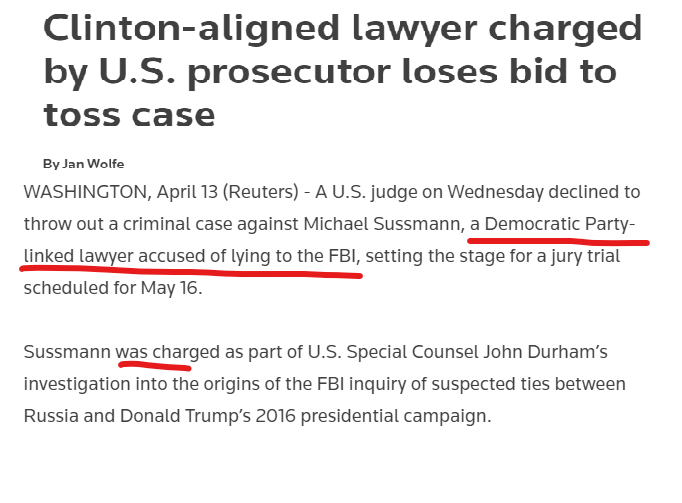This screenshot has height=503, width=682.
Task: Click the word "Russia" in the last line
Action: click(52, 415)
